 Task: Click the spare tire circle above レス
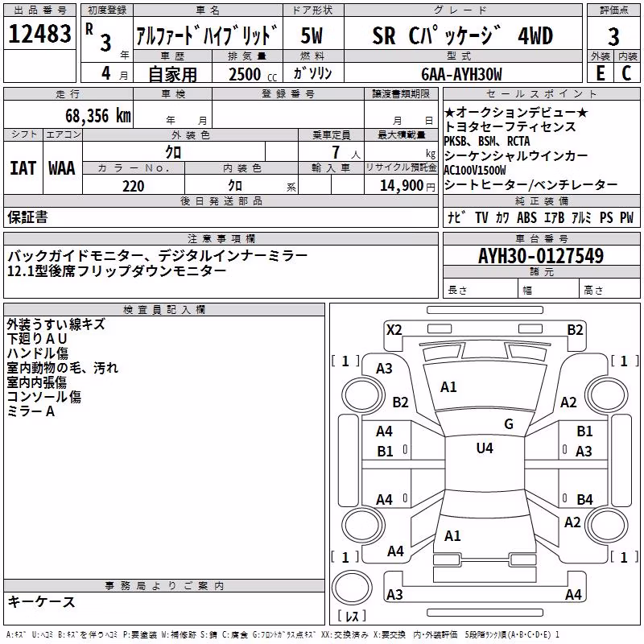(352, 588)
